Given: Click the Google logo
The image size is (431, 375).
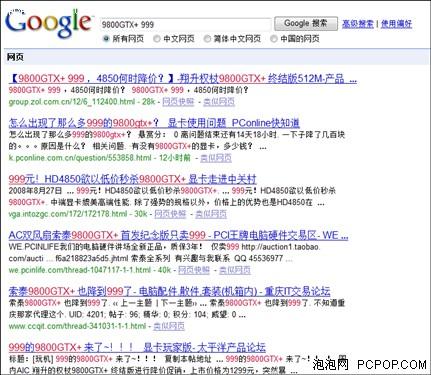Looking at the screenshot, I should 48,23.
